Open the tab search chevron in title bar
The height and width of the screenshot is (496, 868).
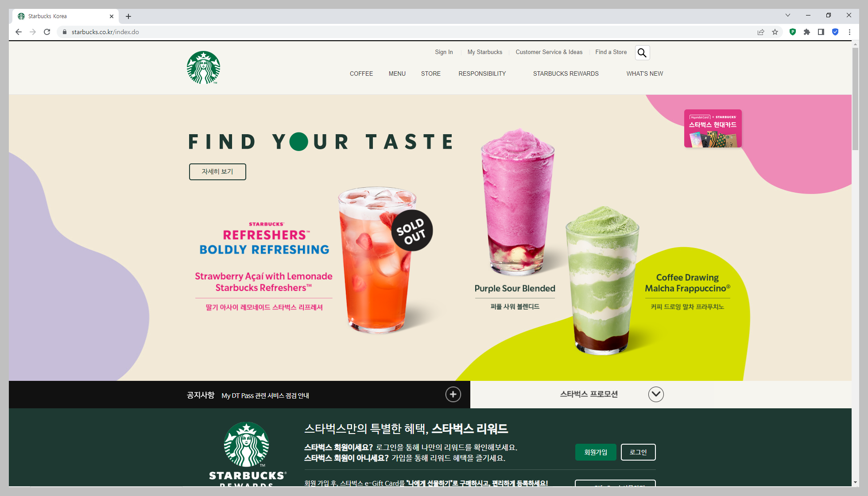tap(788, 15)
